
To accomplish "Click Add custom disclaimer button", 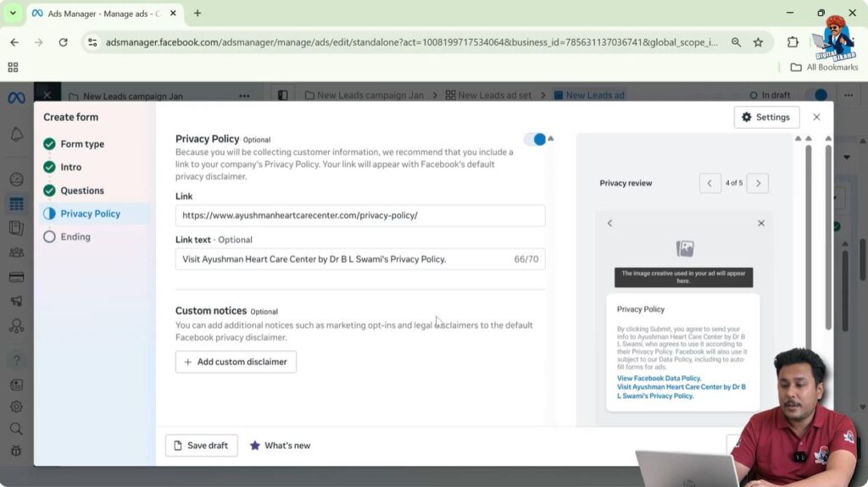I will click(236, 362).
